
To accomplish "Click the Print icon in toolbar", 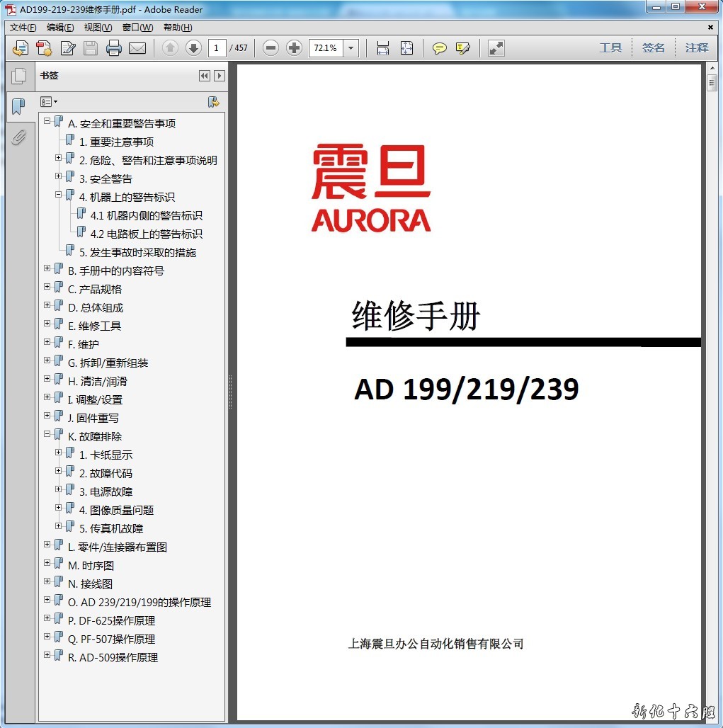I will click(x=113, y=48).
